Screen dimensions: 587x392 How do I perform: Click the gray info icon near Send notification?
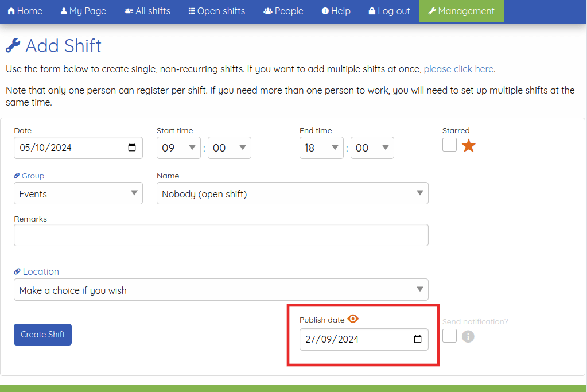[468, 336]
